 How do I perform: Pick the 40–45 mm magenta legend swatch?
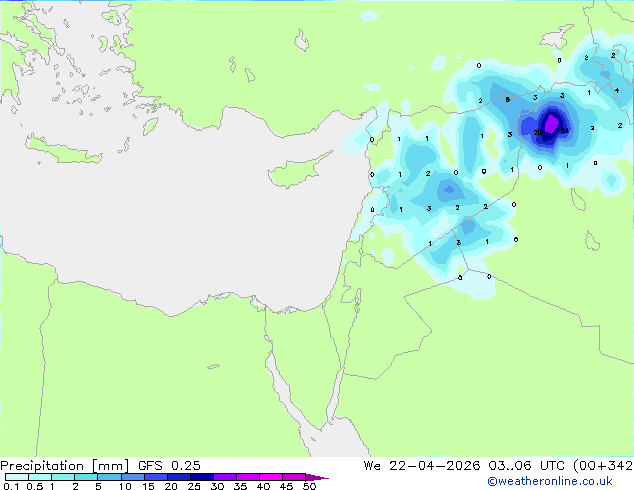click(271, 477)
